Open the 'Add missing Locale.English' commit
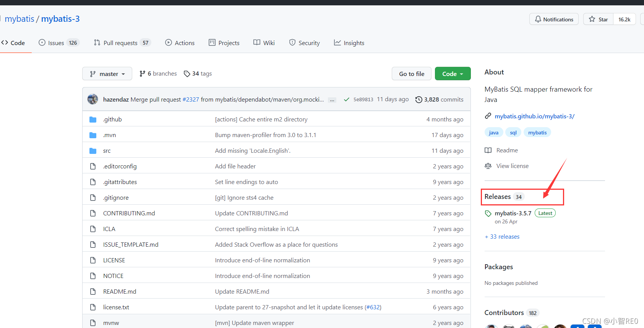This screenshot has height=328, width=644. point(253,151)
